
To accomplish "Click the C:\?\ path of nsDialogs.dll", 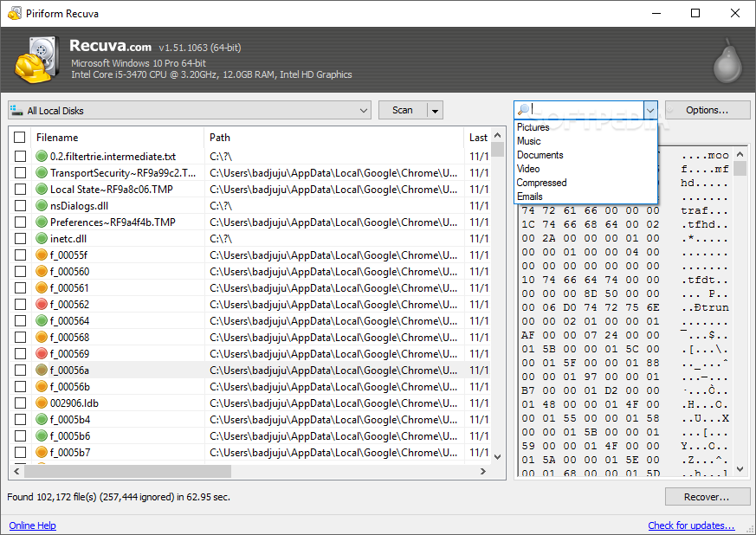I will point(221,206).
